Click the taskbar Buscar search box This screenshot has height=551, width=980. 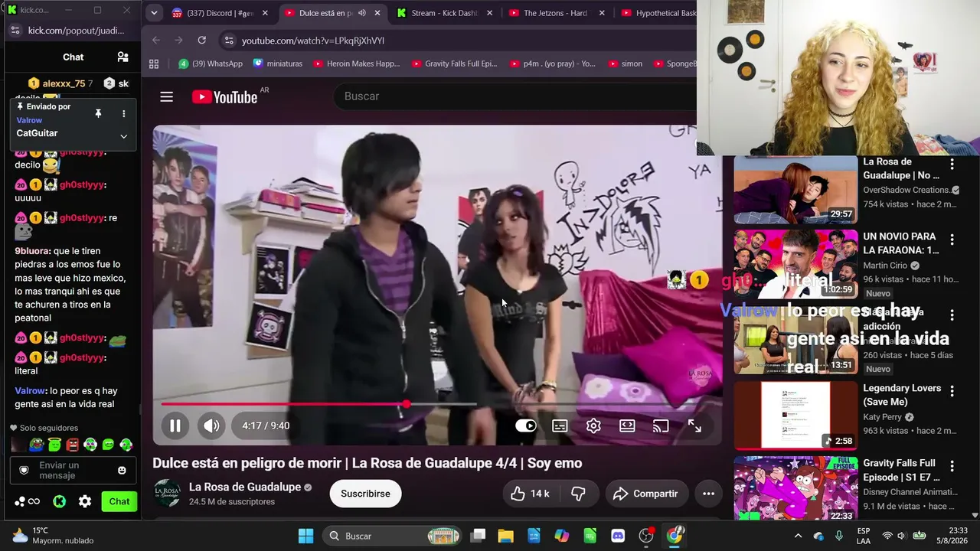coord(393,536)
